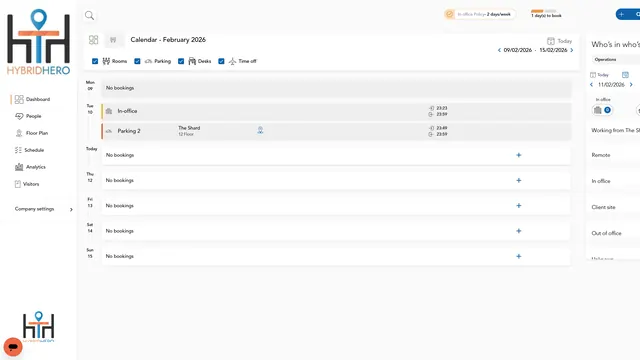Click The Shard 12 Floor location text
The image size is (640, 360).
pyautogui.click(x=189, y=131)
